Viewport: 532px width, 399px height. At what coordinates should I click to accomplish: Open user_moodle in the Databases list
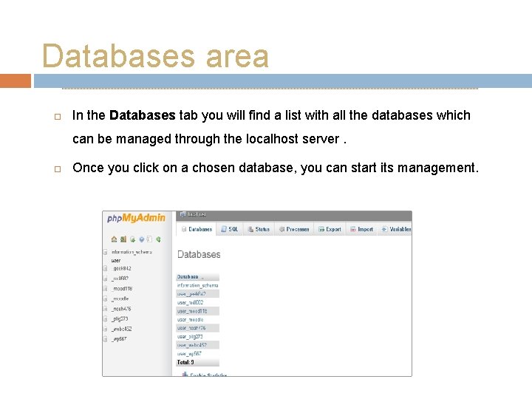pyautogui.click(x=190, y=320)
